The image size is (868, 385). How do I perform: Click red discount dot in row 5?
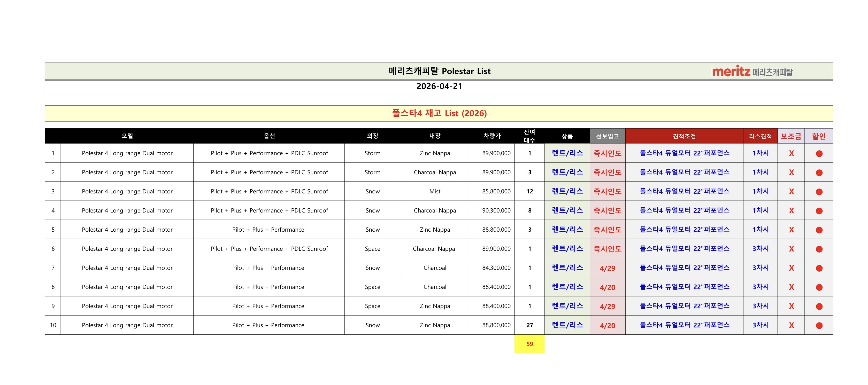pos(819,230)
